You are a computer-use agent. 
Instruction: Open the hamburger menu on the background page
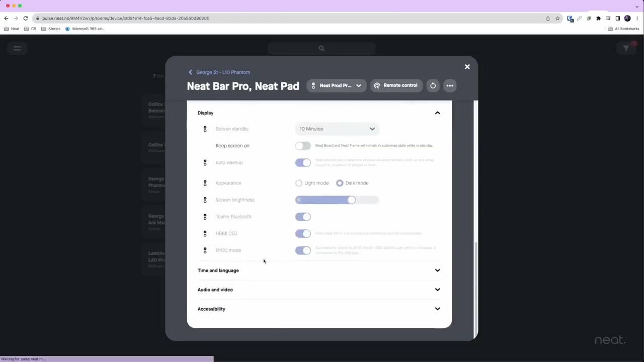(17, 48)
